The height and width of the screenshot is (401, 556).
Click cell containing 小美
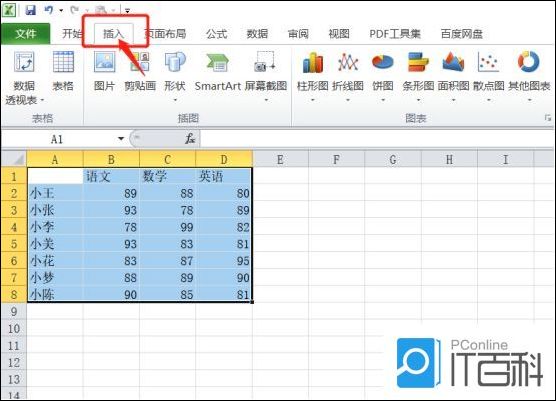coord(55,244)
